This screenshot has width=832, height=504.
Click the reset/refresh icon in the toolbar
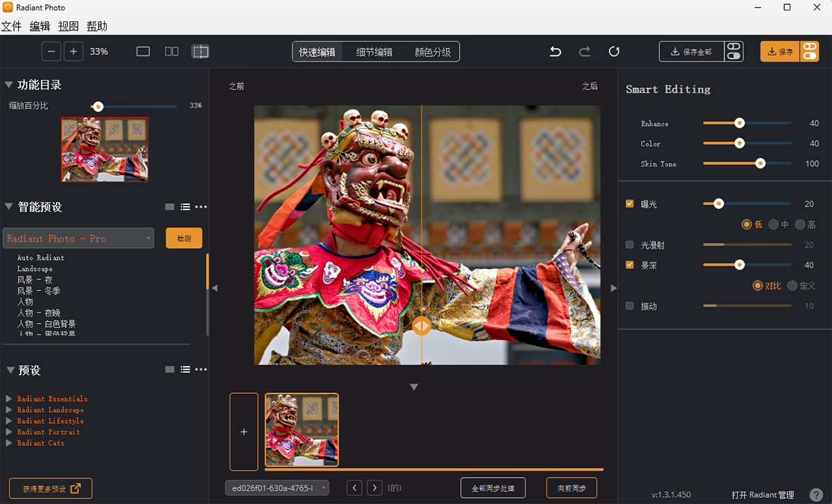tap(614, 51)
